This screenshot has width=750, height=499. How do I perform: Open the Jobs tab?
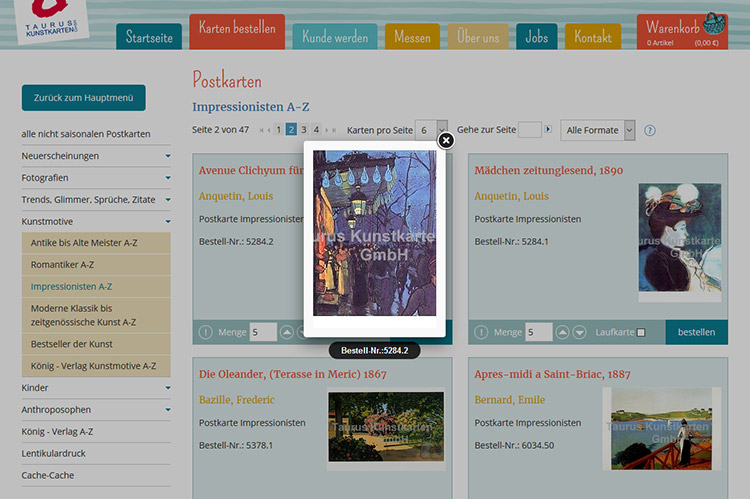pos(537,36)
